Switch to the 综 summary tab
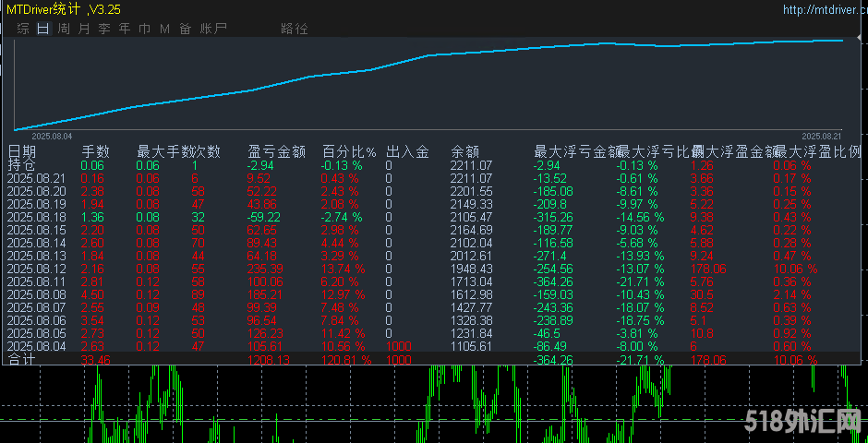Viewport: 868px width, 443px height. [x=23, y=29]
